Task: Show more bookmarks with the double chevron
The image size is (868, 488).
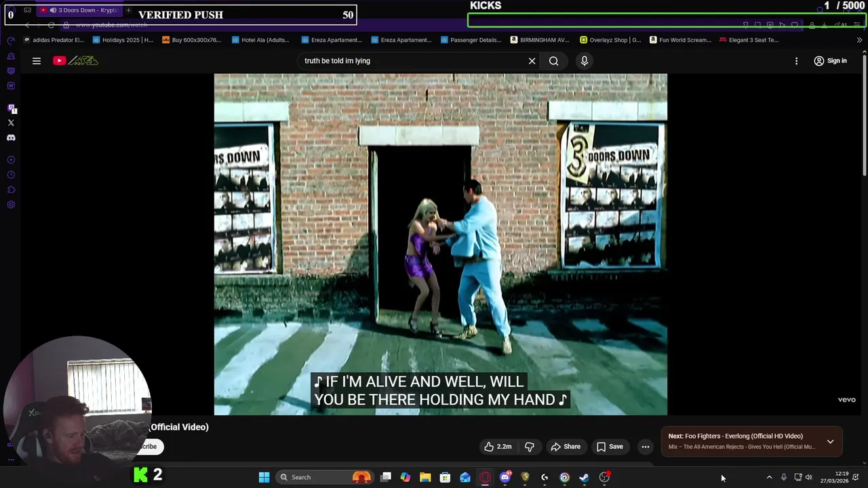Action: 859,40
